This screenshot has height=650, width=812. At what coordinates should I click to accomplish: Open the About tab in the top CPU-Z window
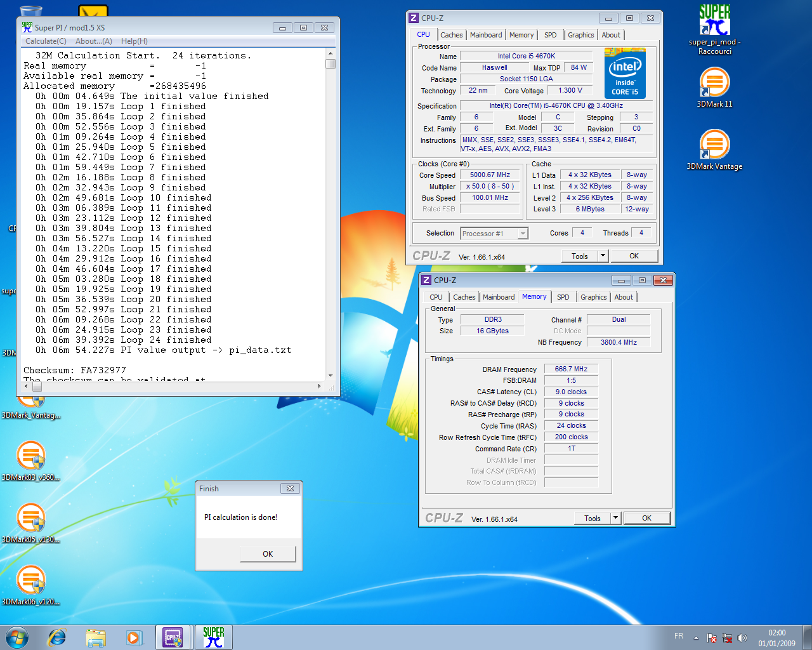pyautogui.click(x=612, y=35)
